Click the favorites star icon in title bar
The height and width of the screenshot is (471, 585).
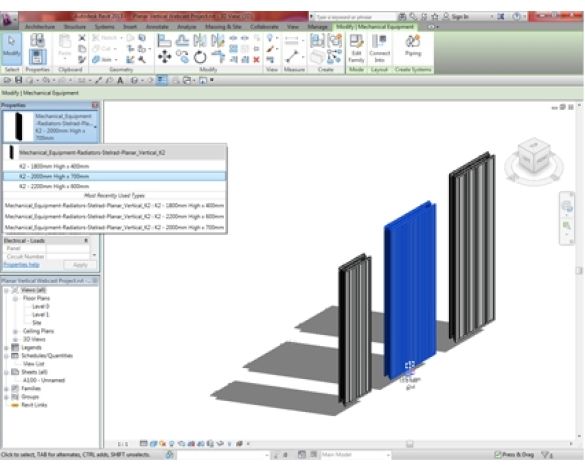tap(435, 16)
